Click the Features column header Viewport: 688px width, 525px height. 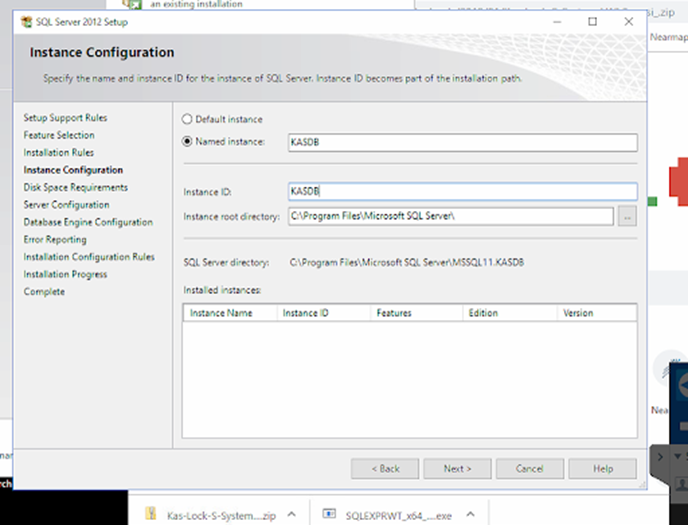pos(416,313)
